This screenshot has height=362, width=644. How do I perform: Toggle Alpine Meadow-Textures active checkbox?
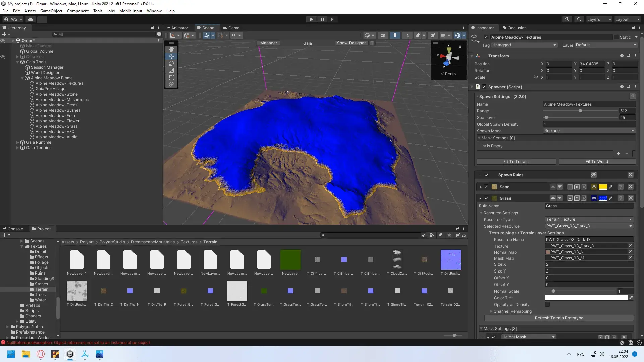(486, 37)
